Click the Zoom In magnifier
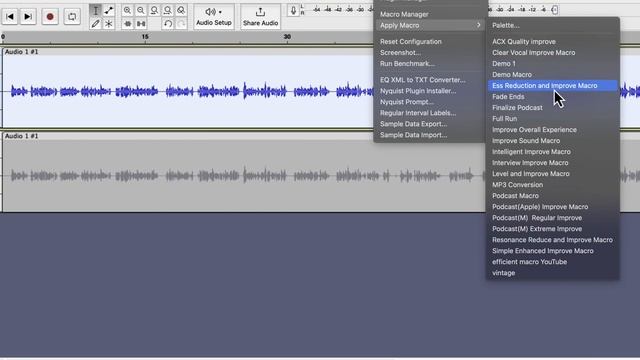Viewport: 640px width, 360px height. pos(127,11)
